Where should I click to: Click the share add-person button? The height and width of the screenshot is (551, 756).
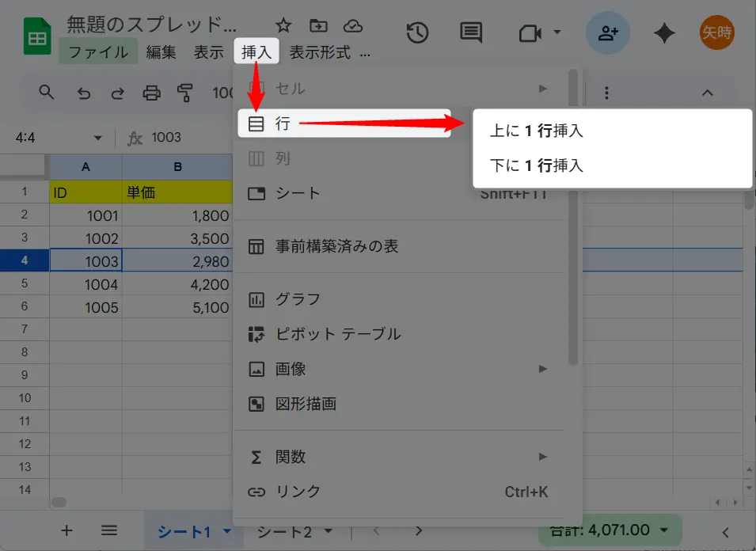[x=608, y=32]
